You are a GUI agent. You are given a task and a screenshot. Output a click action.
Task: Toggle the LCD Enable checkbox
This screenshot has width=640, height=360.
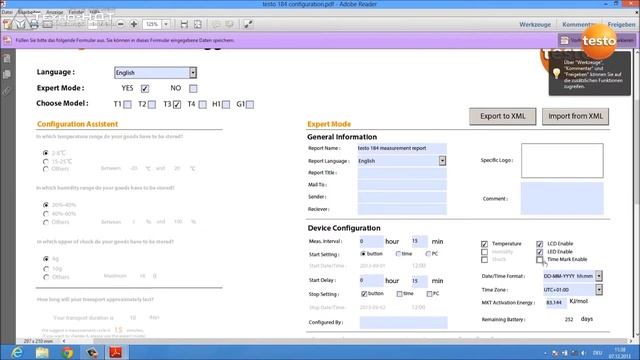pyautogui.click(x=540, y=244)
